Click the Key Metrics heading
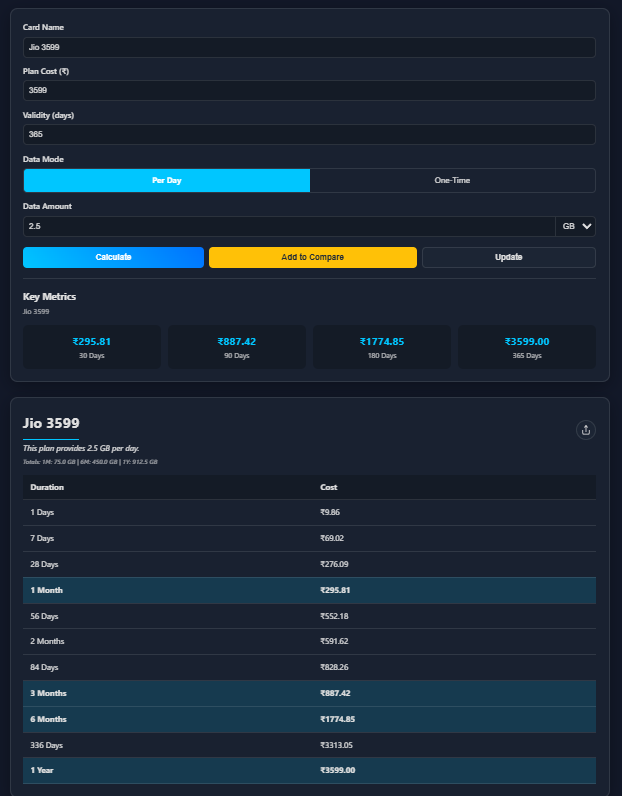Image resolution: width=622 pixels, height=796 pixels. point(49,297)
